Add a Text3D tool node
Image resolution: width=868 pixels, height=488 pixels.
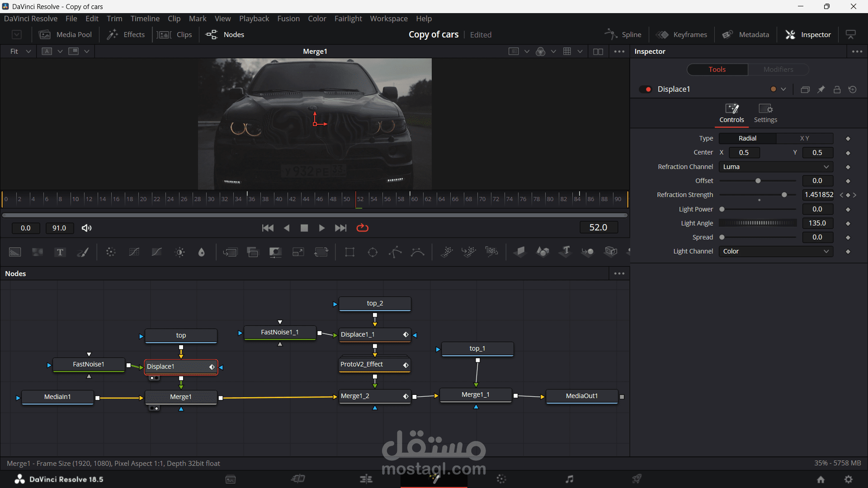coord(565,251)
